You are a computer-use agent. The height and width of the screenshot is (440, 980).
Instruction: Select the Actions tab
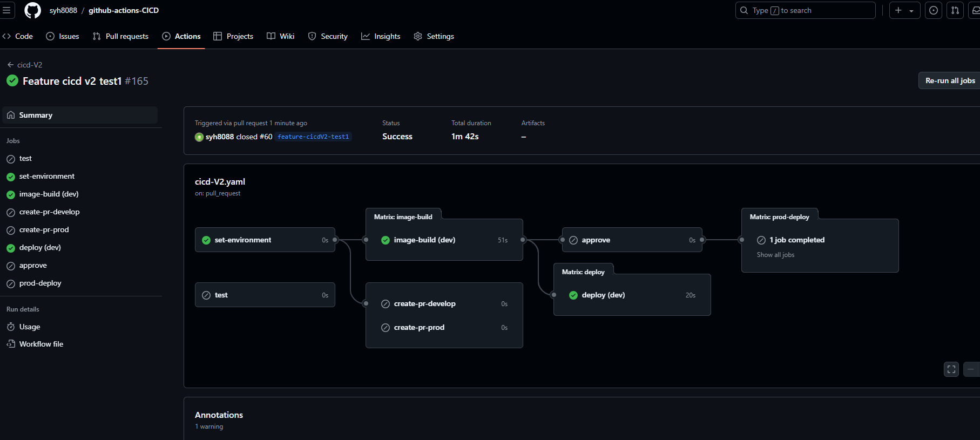(181, 36)
